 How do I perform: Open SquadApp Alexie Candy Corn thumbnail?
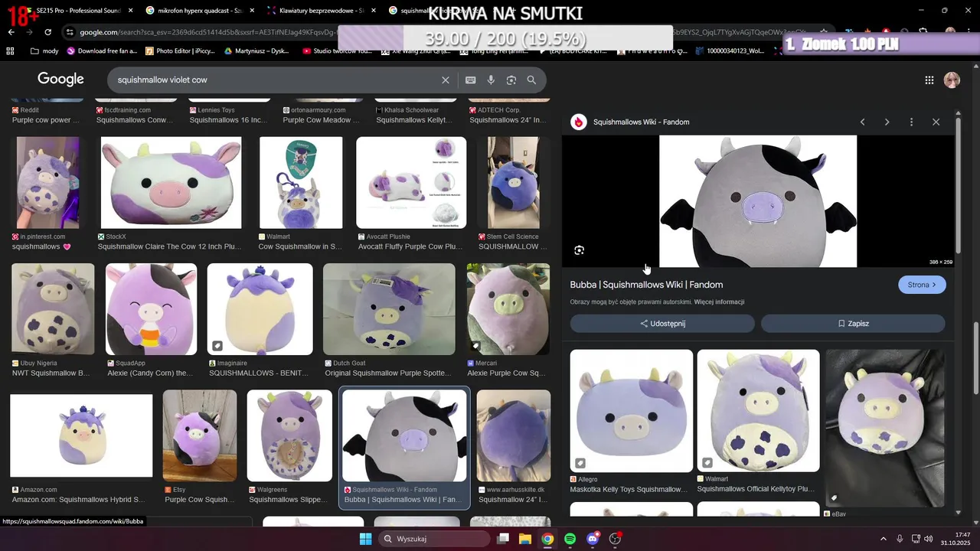pyautogui.click(x=151, y=309)
